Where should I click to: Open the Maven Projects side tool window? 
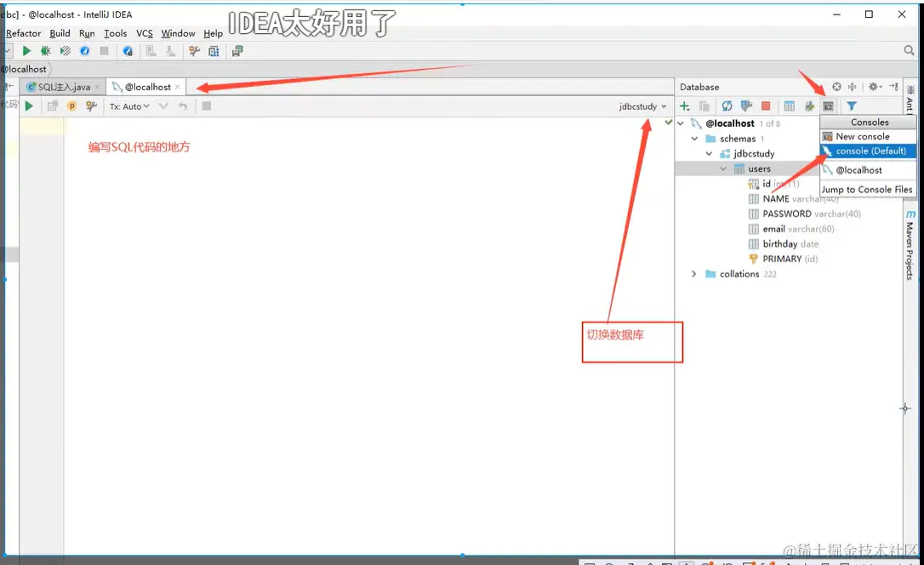pyautogui.click(x=910, y=245)
